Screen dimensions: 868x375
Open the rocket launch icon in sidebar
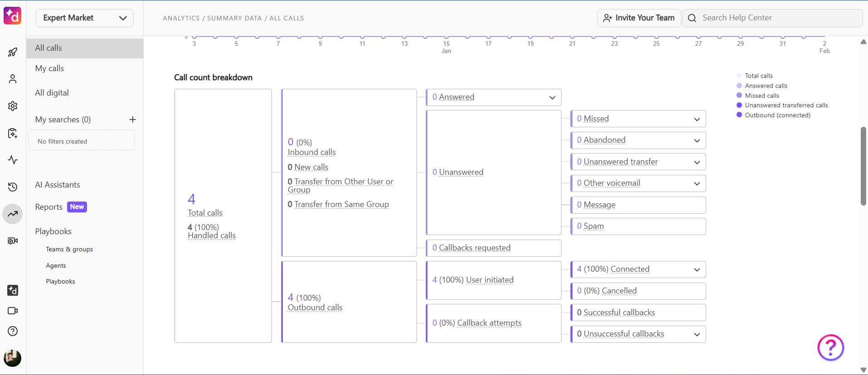[x=13, y=52]
